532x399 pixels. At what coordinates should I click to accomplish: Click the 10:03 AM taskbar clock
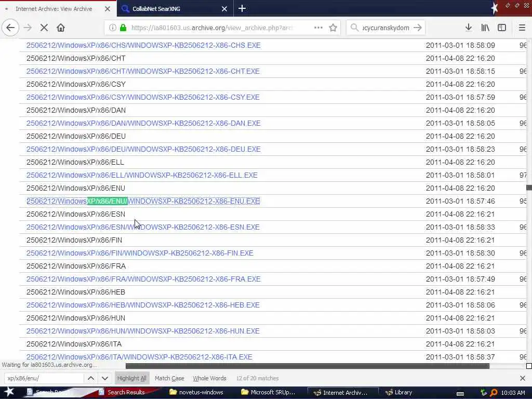pos(513,393)
